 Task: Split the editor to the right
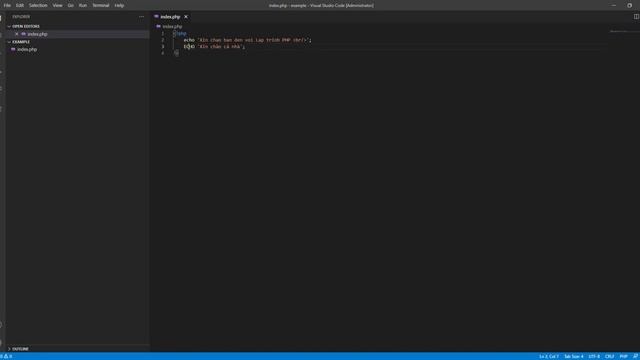coord(636,16)
